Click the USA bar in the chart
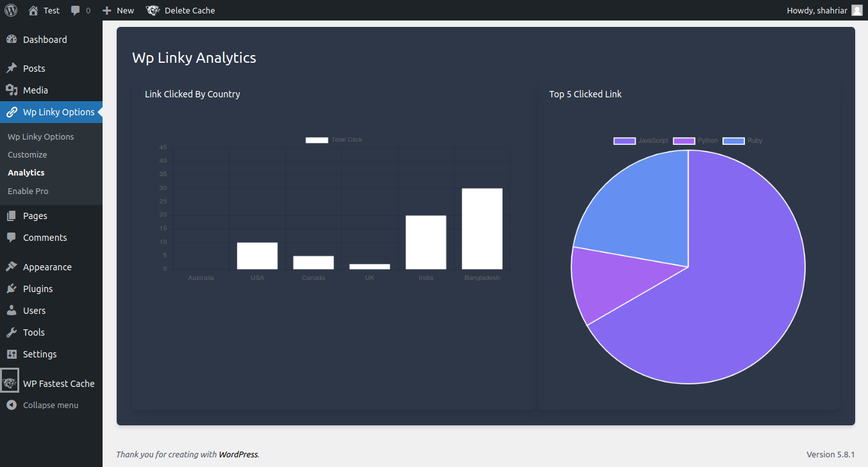Image resolution: width=868 pixels, height=467 pixels. pyautogui.click(x=257, y=256)
